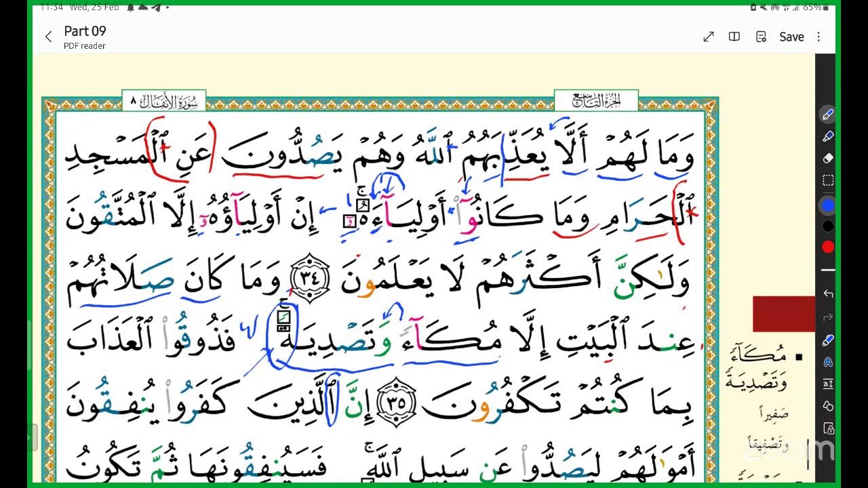Toggle the lock icon in the drawing toolbar
This screenshot has height=488, width=868.
828,428
